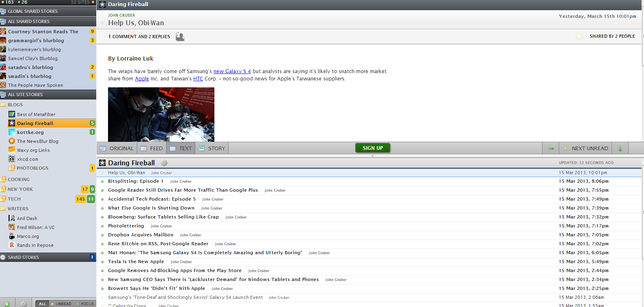
Task: Click the Saved Stories clock icon
Action: pyautogui.click(x=3, y=257)
